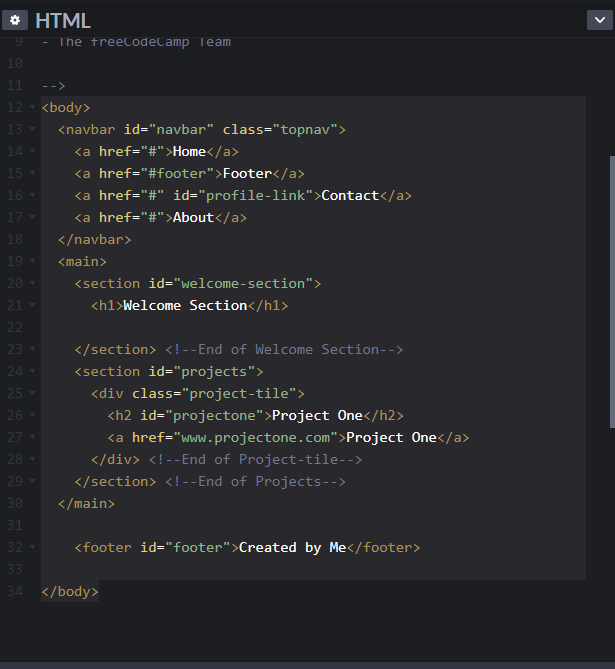615x669 pixels.
Task: Place cursor in 'Contact' link text
Action: [x=350, y=195]
